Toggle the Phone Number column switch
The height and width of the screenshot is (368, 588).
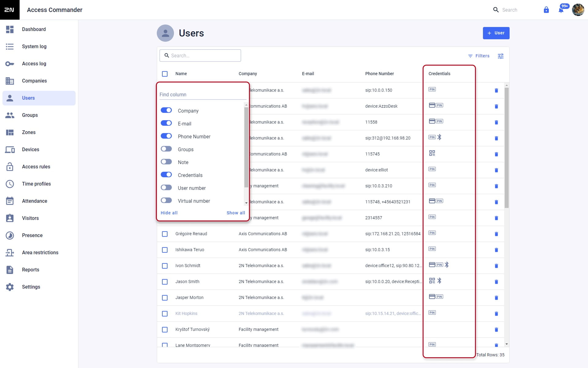166,136
